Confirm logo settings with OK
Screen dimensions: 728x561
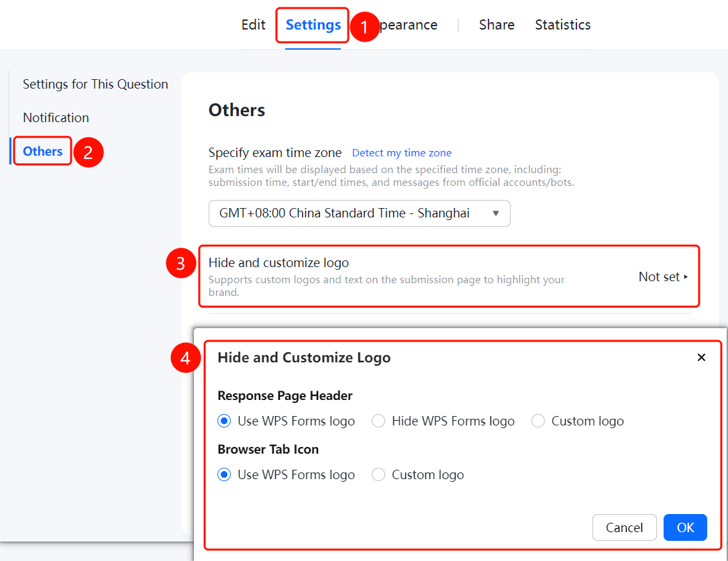tap(685, 527)
